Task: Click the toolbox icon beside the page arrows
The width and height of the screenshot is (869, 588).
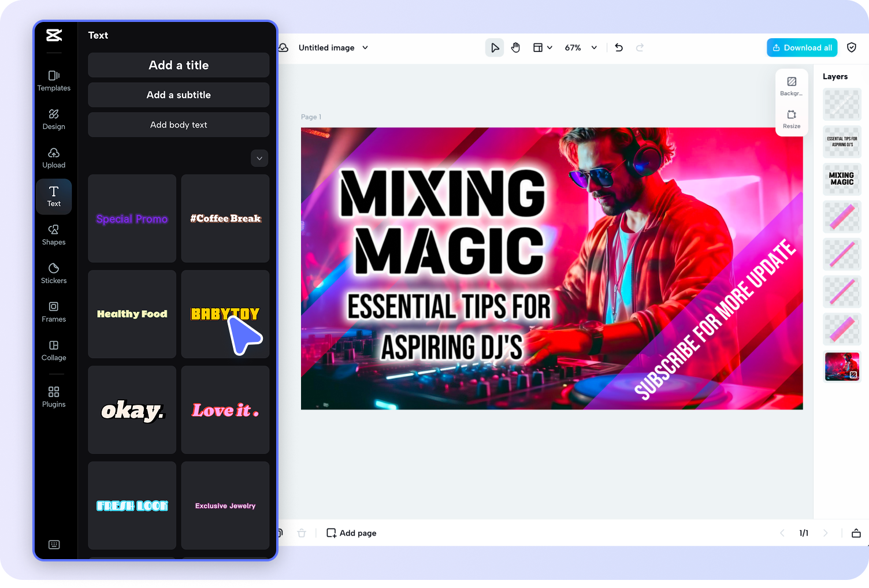Action: point(856,533)
